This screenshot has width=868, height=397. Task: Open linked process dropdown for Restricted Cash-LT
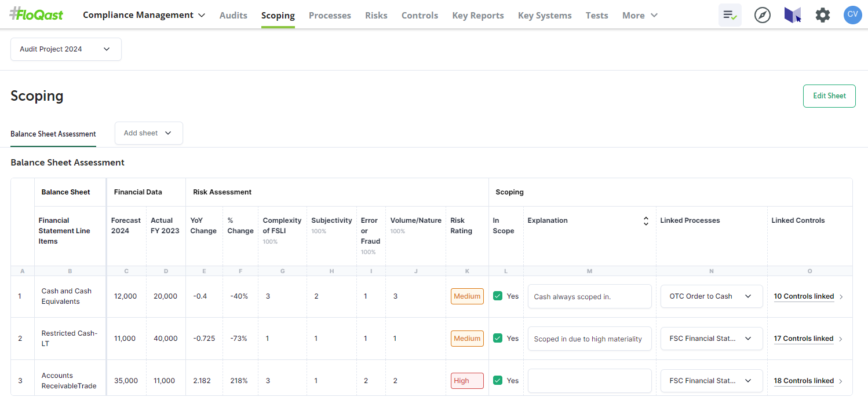(712, 339)
